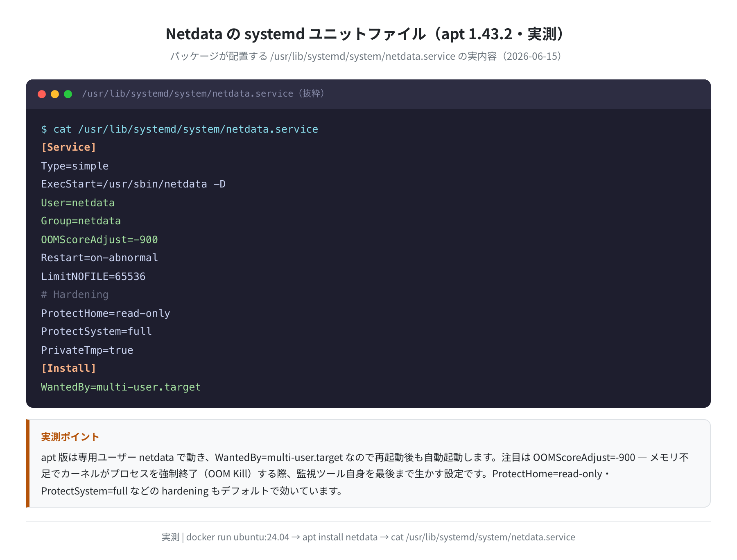Screen dimensions: 737x560
Task: Click the ExecStart=/usr/sbin/netdata -D line
Action: pos(133,184)
